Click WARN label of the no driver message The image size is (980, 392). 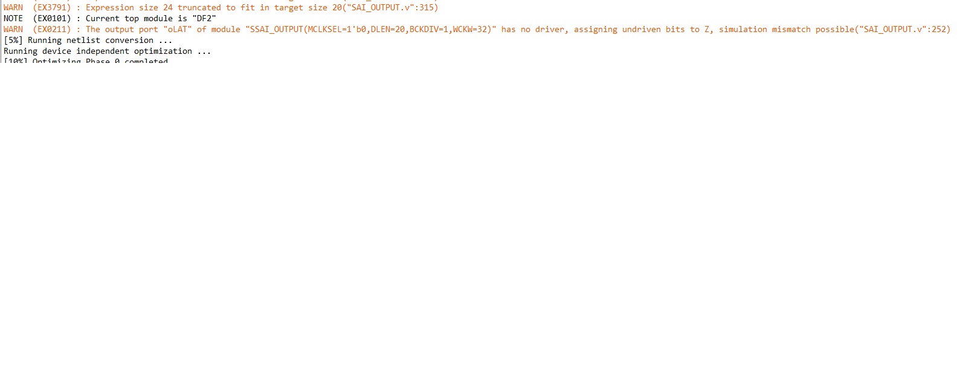(13, 30)
